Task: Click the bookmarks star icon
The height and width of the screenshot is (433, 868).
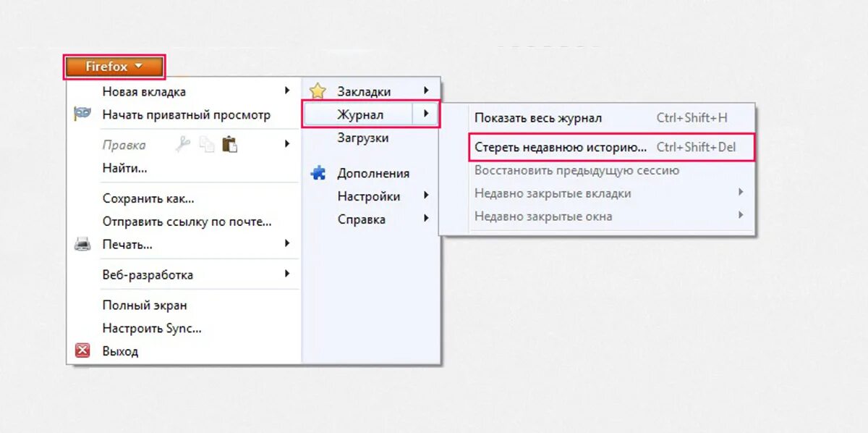Action: 318,91
